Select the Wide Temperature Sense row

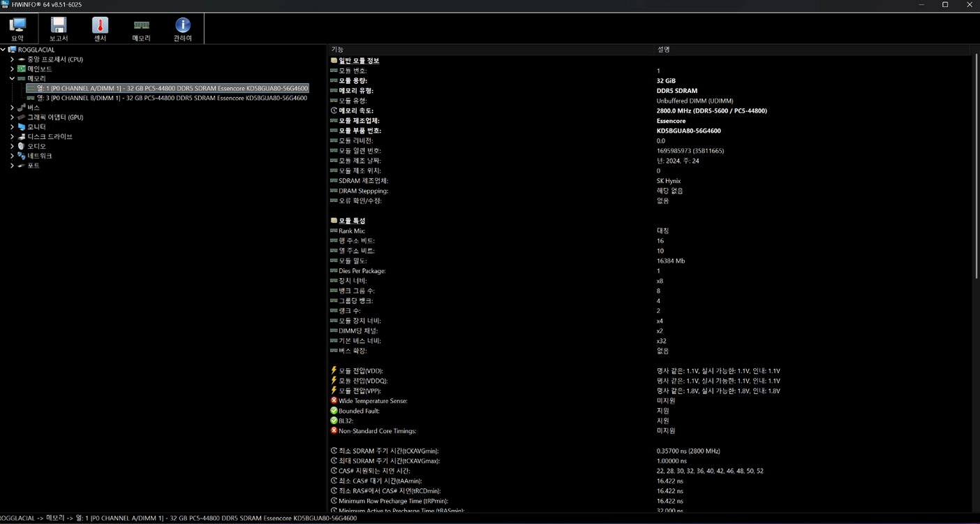(x=649, y=401)
